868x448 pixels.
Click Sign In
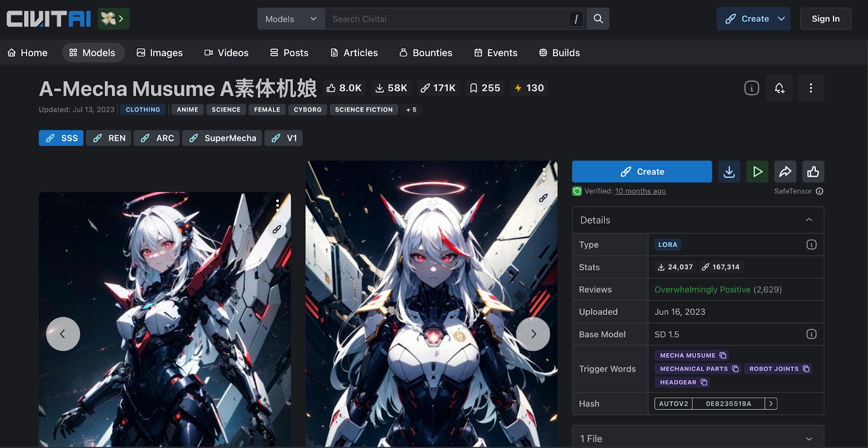point(825,19)
